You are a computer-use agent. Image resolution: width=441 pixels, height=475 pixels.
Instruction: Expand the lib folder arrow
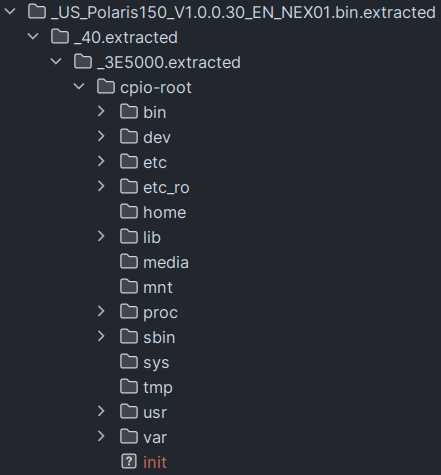click(101, 236)
